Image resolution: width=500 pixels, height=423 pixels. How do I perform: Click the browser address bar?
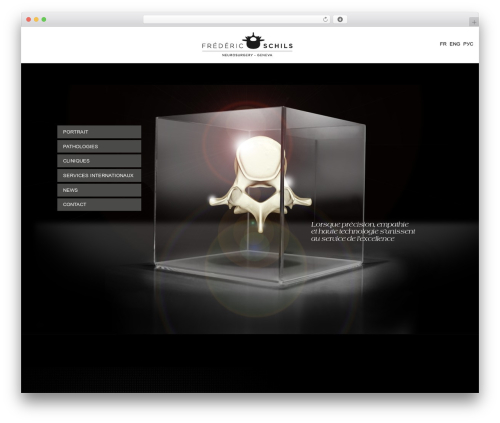pos(237,20)
